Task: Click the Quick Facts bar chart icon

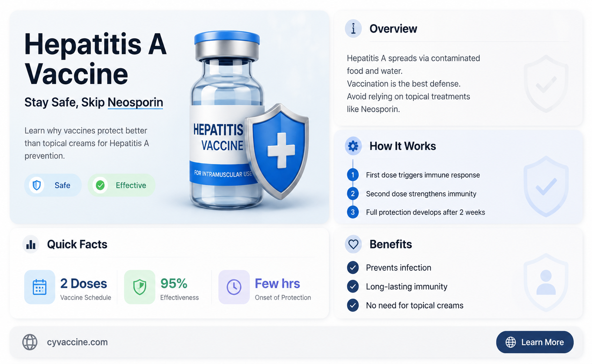Action: [31, 245]
